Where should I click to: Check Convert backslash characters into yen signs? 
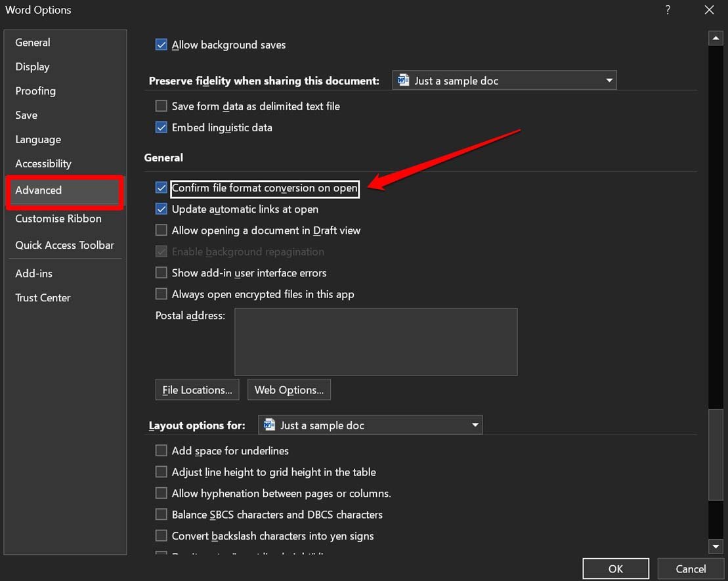click(161, 536)
